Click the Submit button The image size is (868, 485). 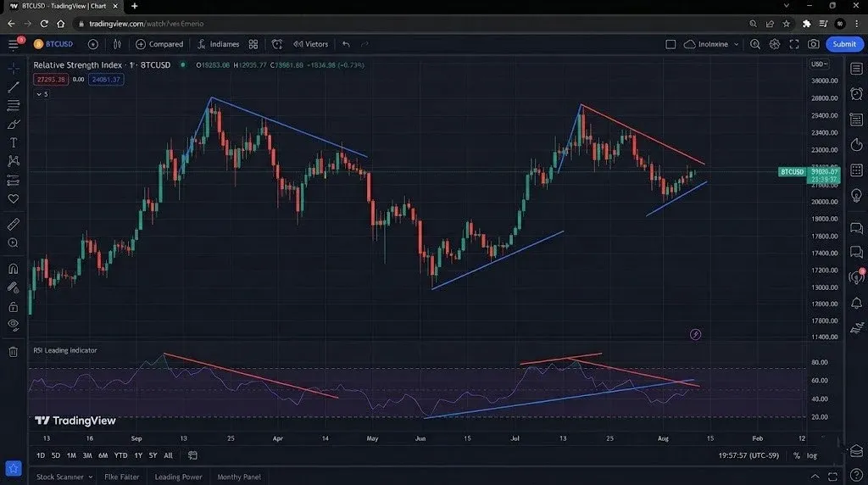[844, 44]
